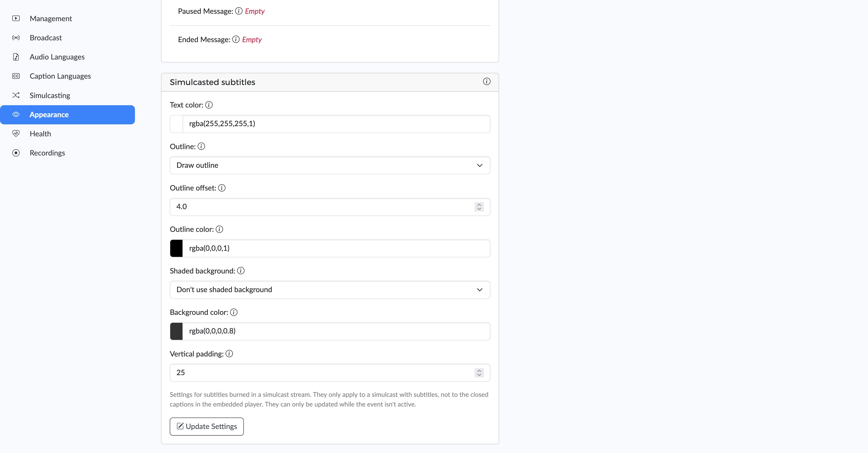Click info icon beside Shaded background label
Image resolution: width=868 pixels, height=453 pixels.
[241, 271]
